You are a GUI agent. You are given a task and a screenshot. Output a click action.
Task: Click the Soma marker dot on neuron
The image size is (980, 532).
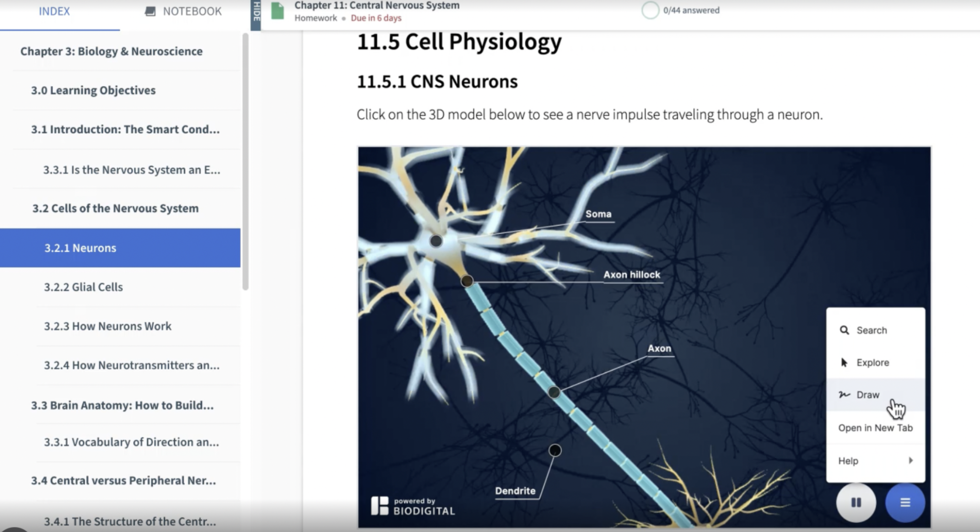click(436, 241)
